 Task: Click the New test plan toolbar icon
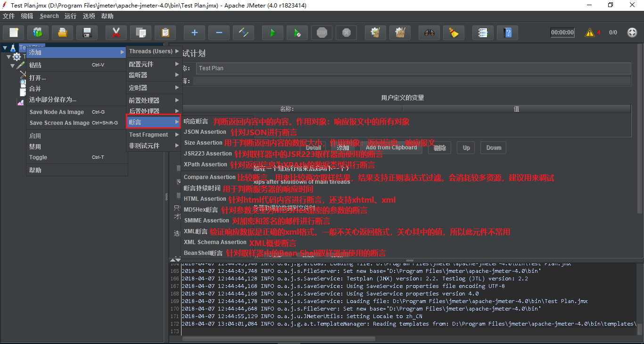(14, 33)
